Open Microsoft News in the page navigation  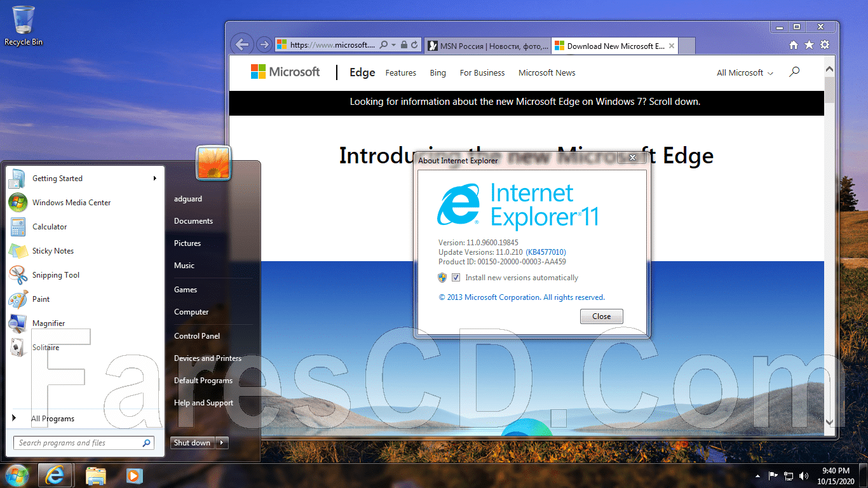click(x=547, y=73)
